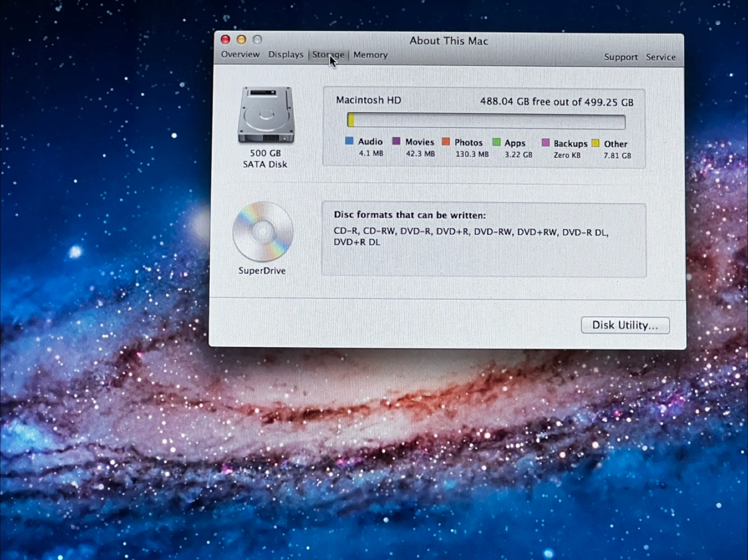Viewport: 748px width, 560px height.
Task: Click the yellow Other color swatch
Action: click(595, 143)
